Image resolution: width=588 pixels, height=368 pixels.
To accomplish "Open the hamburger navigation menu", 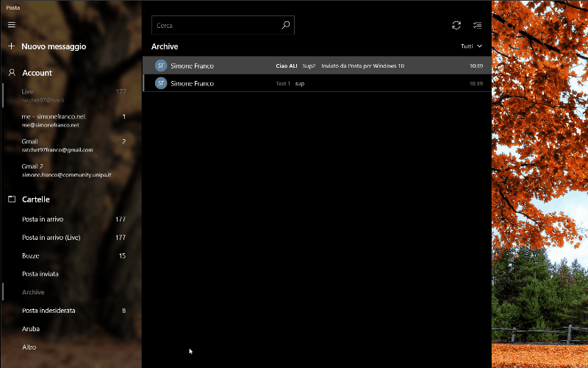I will click(12, 24).
